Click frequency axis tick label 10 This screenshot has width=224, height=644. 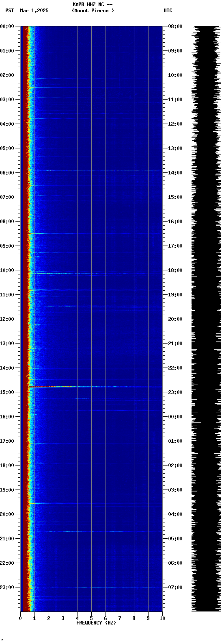[x=162, y=618]
